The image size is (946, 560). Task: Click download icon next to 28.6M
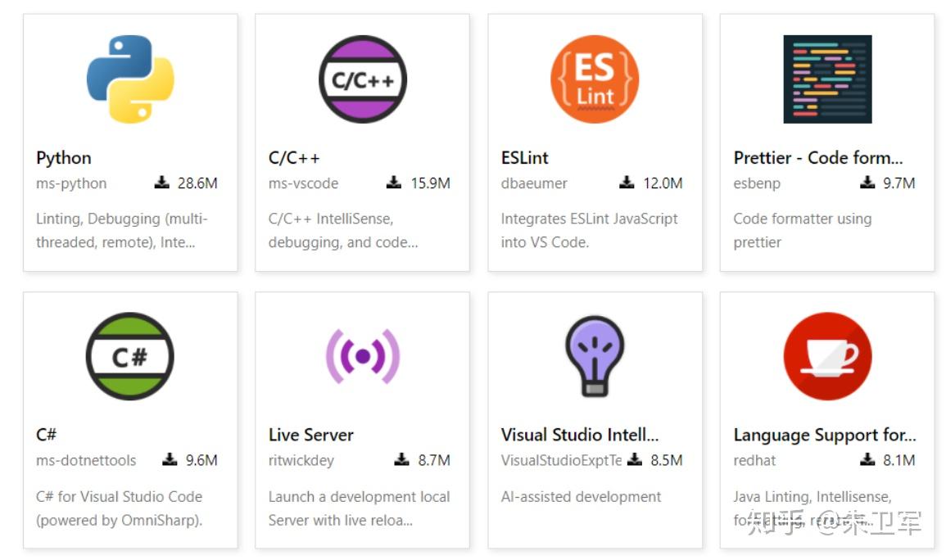point(161,182)
